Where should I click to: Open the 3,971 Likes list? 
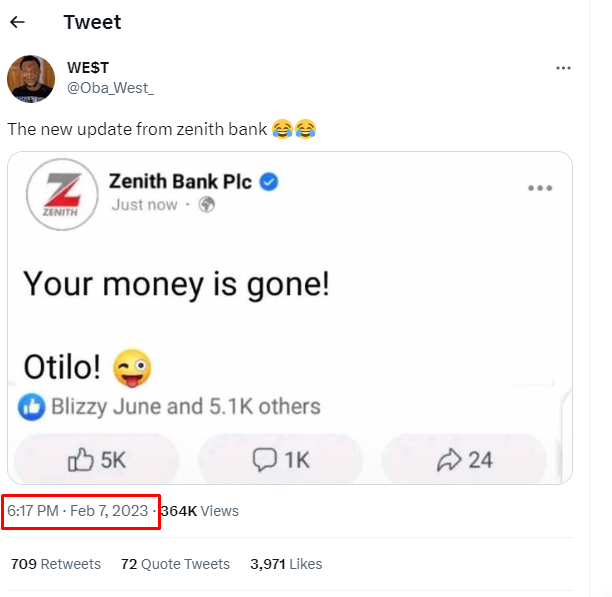[x=286, y=564]
